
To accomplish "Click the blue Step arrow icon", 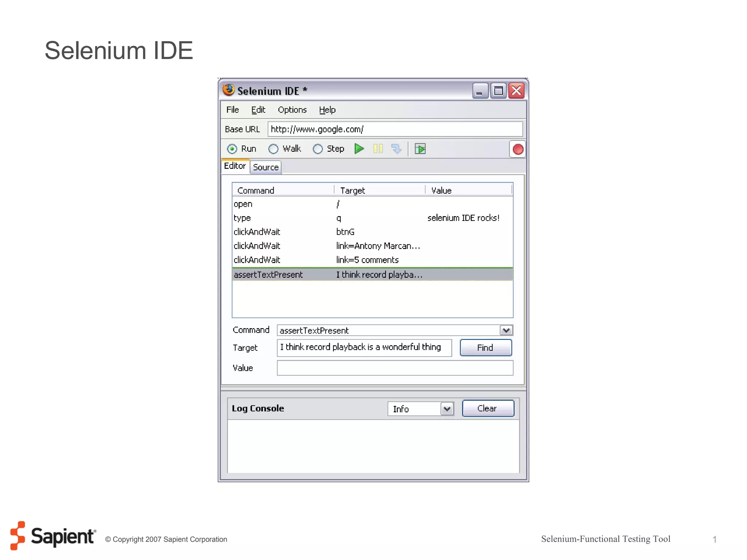I will click(x=396, y=149).
